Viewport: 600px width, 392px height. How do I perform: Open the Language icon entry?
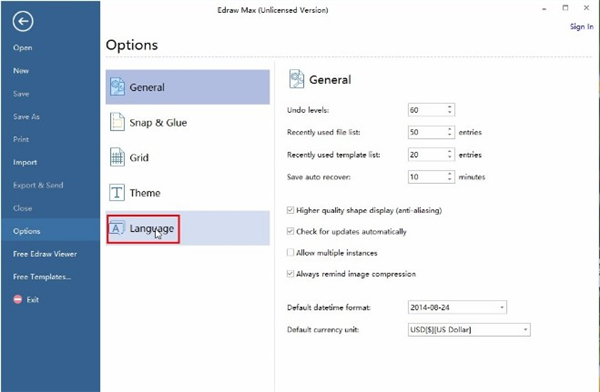117,228
